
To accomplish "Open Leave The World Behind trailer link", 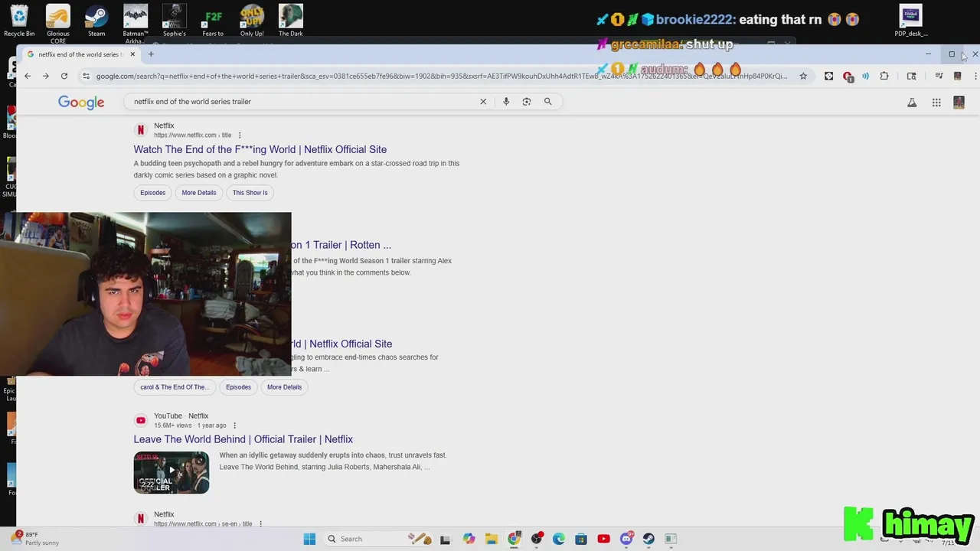I will pos(243,439).
